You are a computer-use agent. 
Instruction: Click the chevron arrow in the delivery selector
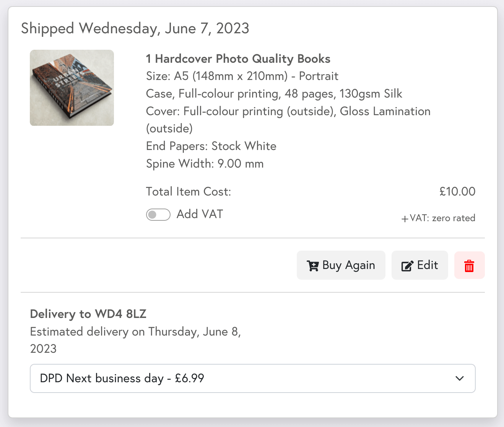click(460, 378)
